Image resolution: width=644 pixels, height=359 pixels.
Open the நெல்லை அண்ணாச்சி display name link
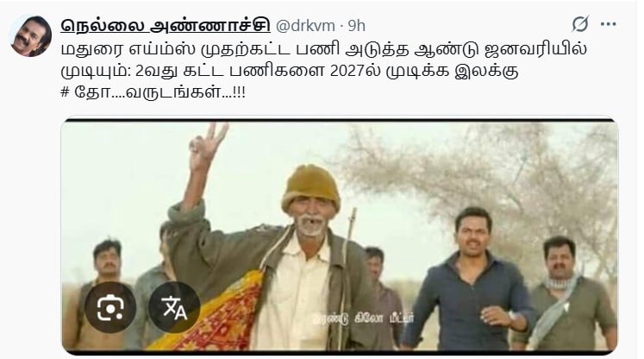[166, 26]
